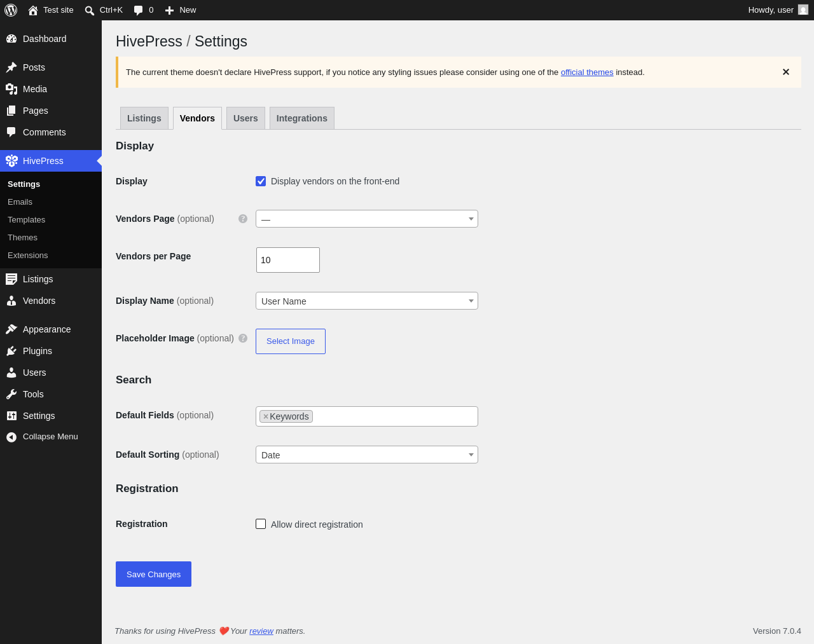Viewport: 814px width, 644px height.
Task: Click the Version 7.0.4 footer text
Action: 777,631
